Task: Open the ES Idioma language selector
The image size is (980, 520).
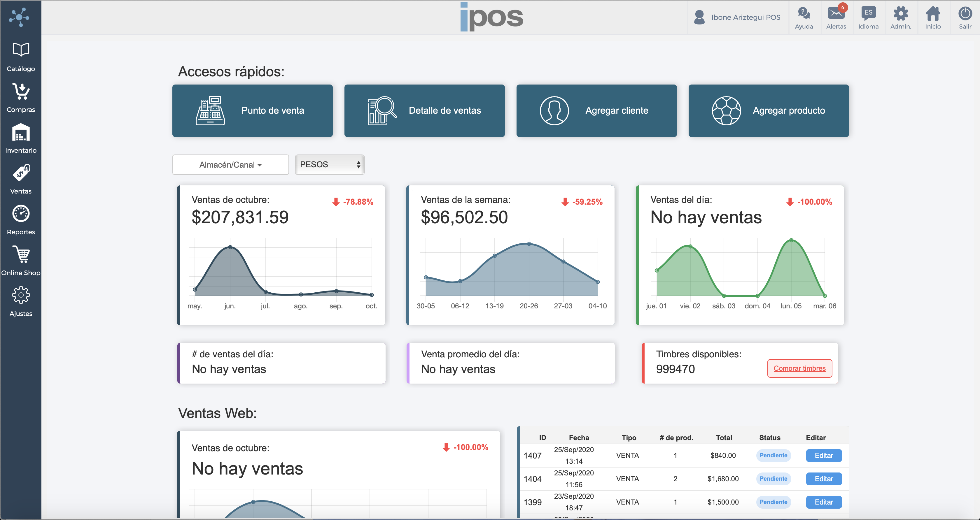Action: click(x=869, y=17)
